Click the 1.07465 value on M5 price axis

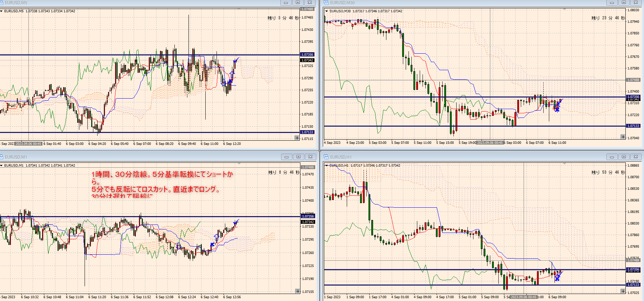click(307, 18)
